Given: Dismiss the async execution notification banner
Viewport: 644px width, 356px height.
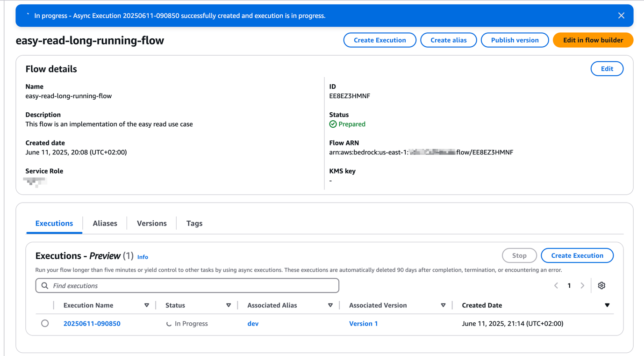Looking at the screenshot, I should click(x=621, y=15).
